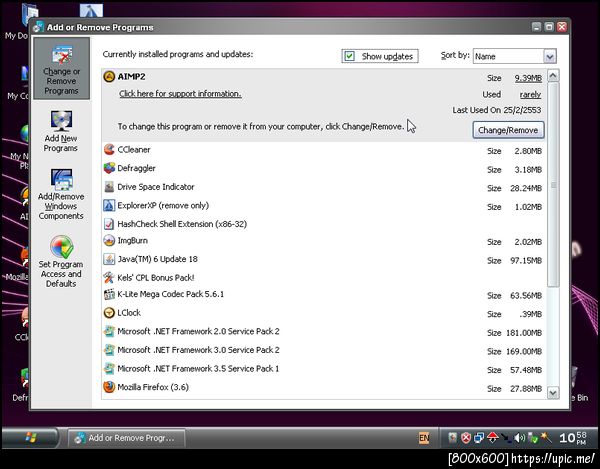The width and height of the screenshot is (600, 469).
Task: Click the ExplorerXP list icon
Action: coord(109,205)
